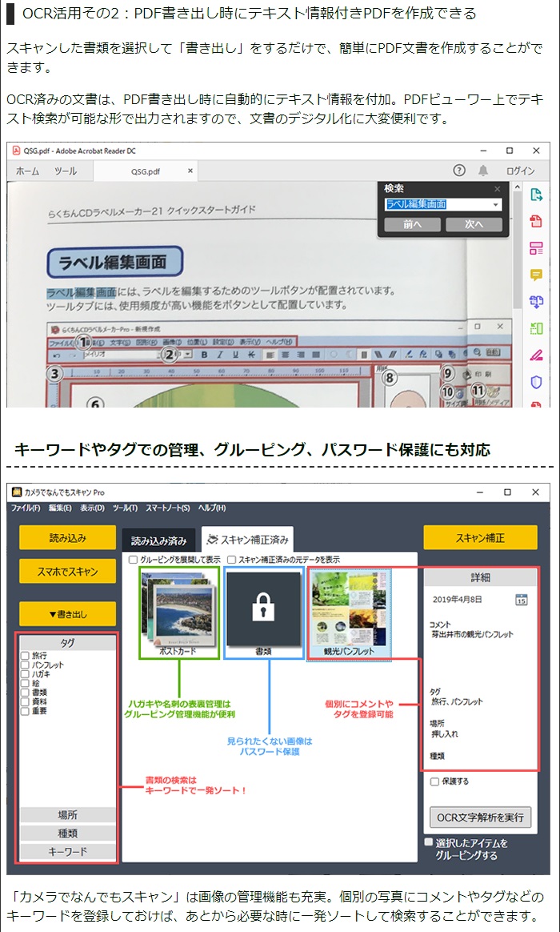The width and height of the screenshot is (560, 932).
Task: Toggle グルーピングを展開して表示 checkbox
Action: point(133,560)
